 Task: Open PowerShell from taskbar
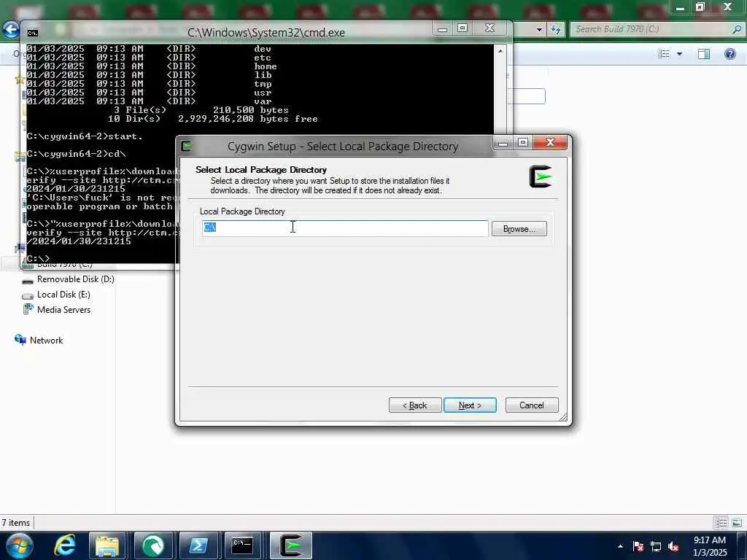pos(198,545)
